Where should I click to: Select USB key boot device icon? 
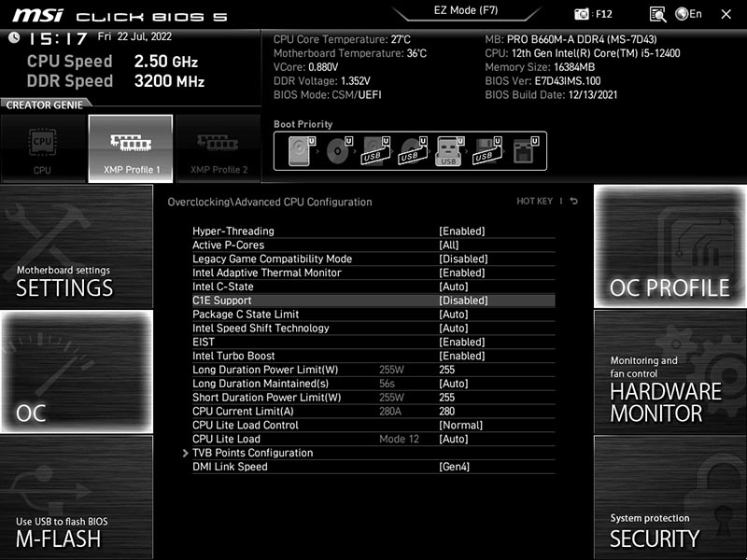[449, 151]
